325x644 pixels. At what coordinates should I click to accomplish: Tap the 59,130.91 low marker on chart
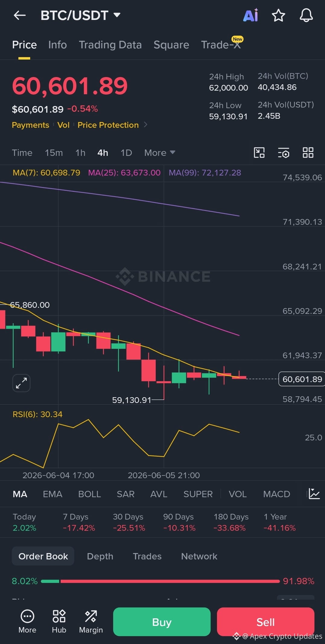tap(132, 400)
